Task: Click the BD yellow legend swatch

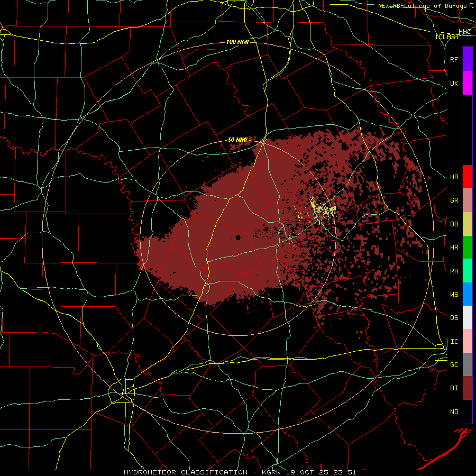Action: click(x=467, y=224)
